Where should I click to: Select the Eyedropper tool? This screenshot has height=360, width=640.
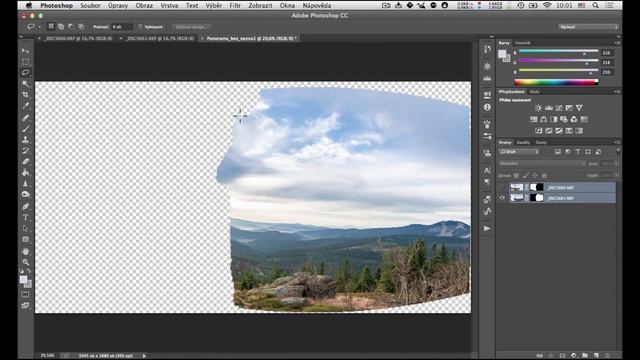26,106
